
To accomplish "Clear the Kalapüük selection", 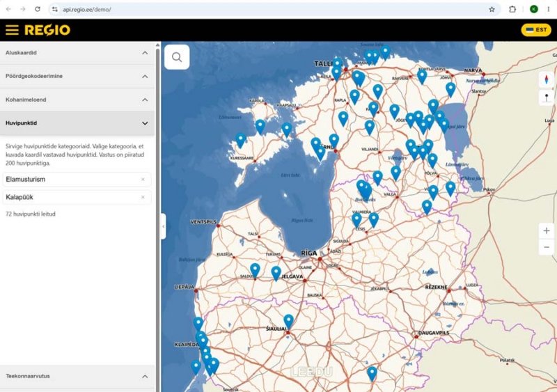I will coord(143,197).
